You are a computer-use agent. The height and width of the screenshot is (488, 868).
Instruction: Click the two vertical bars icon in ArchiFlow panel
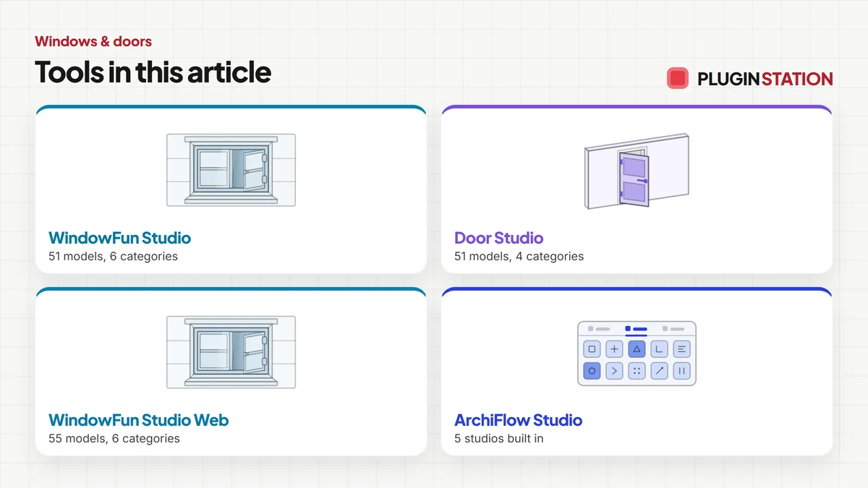point(681,371)
